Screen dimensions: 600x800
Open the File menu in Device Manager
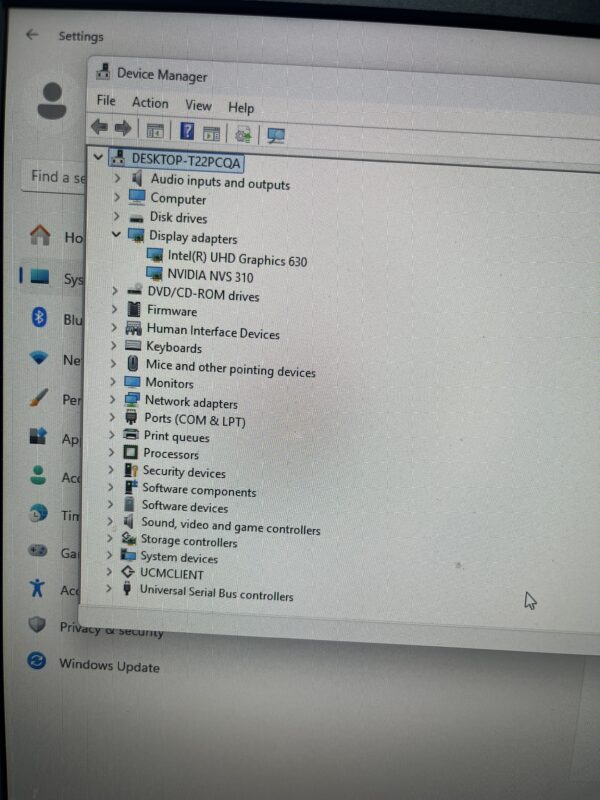coord(106,101)
